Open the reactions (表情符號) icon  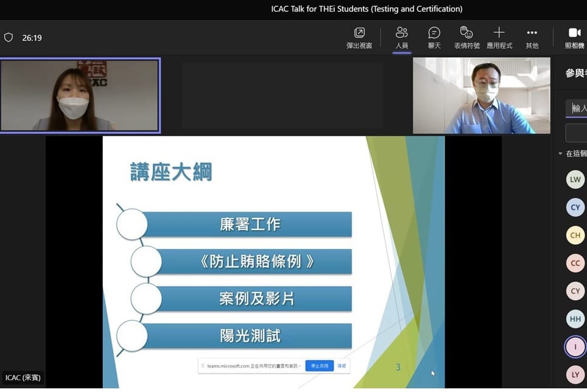pos(466,33)
